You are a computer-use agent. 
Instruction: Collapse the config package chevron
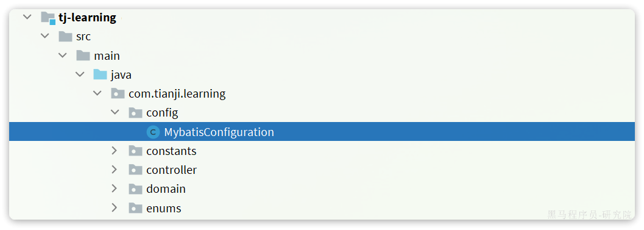pos(115,112)
